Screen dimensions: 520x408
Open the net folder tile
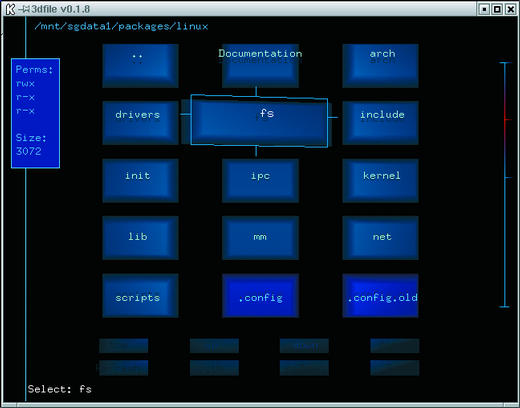pyautogui.click(x=380, y=238)
